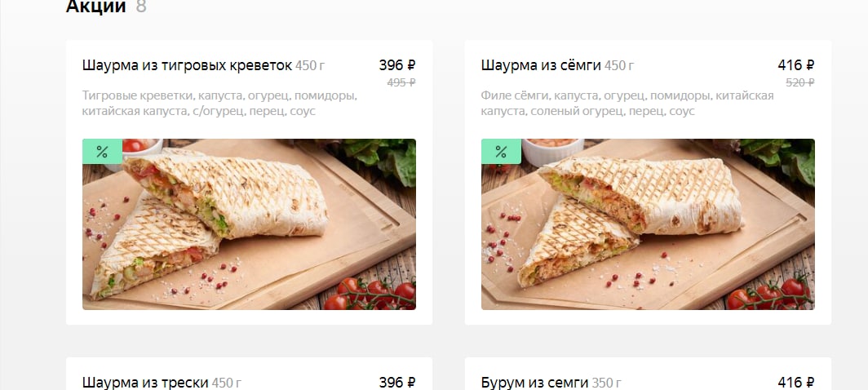
Task: Open the salmon shawarma photo
Action: [648, 224]
